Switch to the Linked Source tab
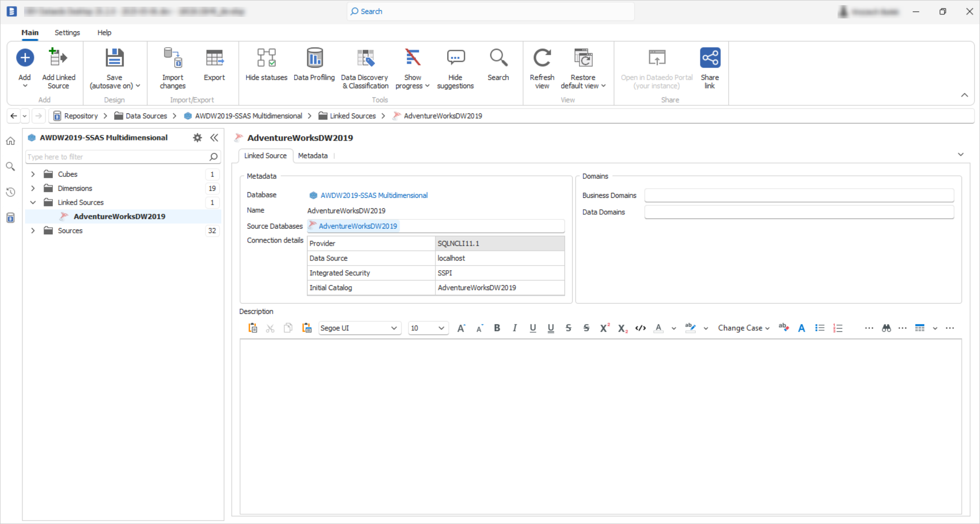 [265, 156]
